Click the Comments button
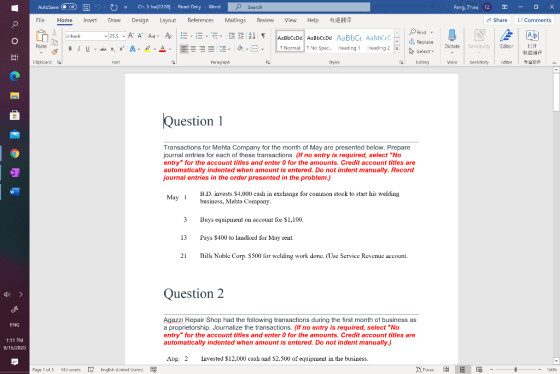Image resolution: width=560 pixels, height=374 pixels. click(534, 20)
